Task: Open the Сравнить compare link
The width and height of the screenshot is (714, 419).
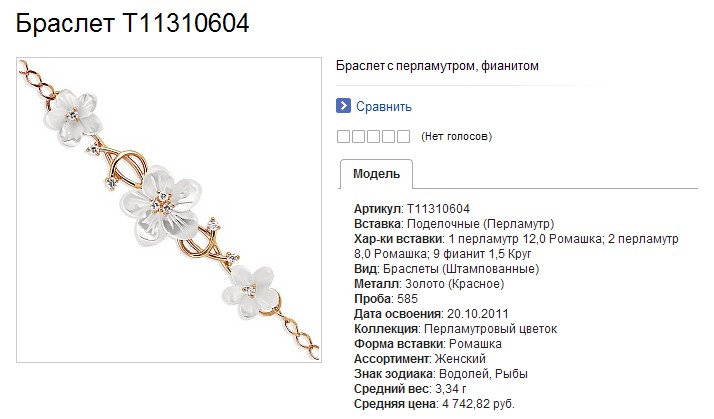Action: (x=383, y=107)
